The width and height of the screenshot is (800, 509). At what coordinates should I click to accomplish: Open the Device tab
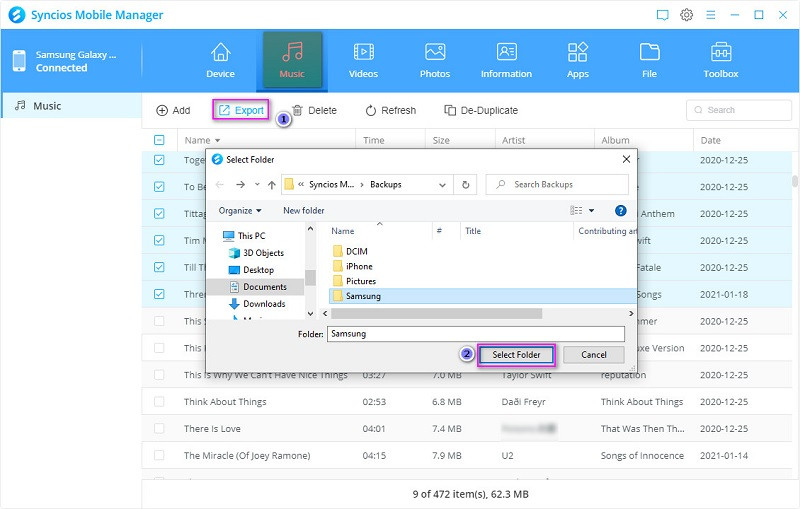220,60
